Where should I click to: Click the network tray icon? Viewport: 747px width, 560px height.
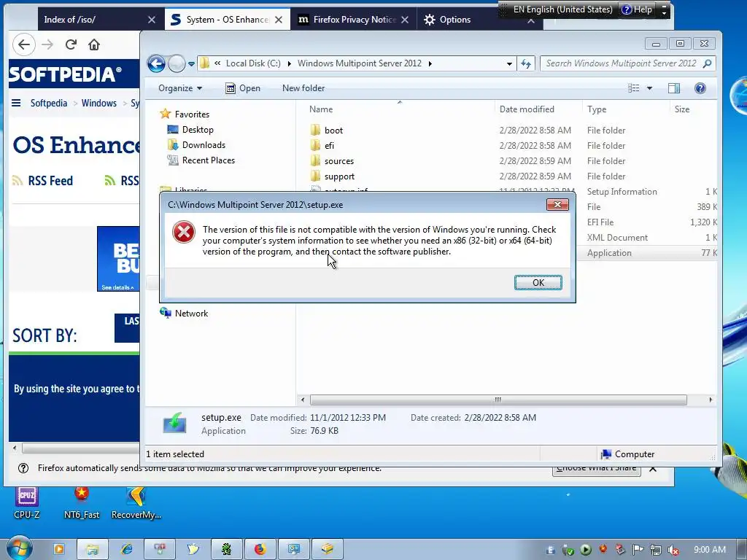656,550
